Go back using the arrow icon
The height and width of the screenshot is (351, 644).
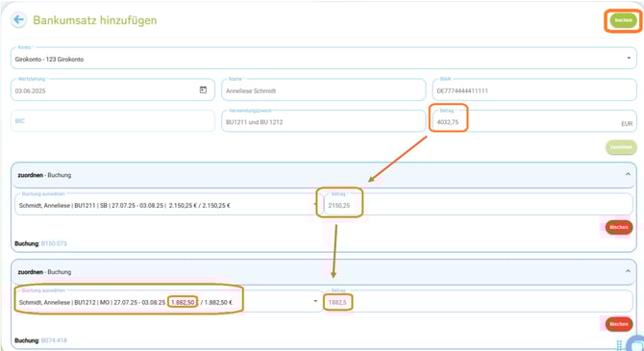(18, 20)
